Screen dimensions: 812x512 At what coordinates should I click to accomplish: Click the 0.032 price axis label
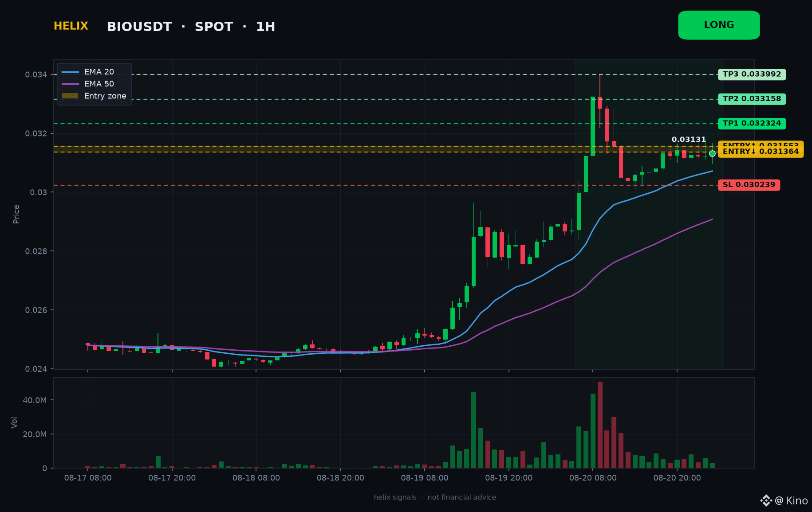pyautogui.click(x=36, y=133)
